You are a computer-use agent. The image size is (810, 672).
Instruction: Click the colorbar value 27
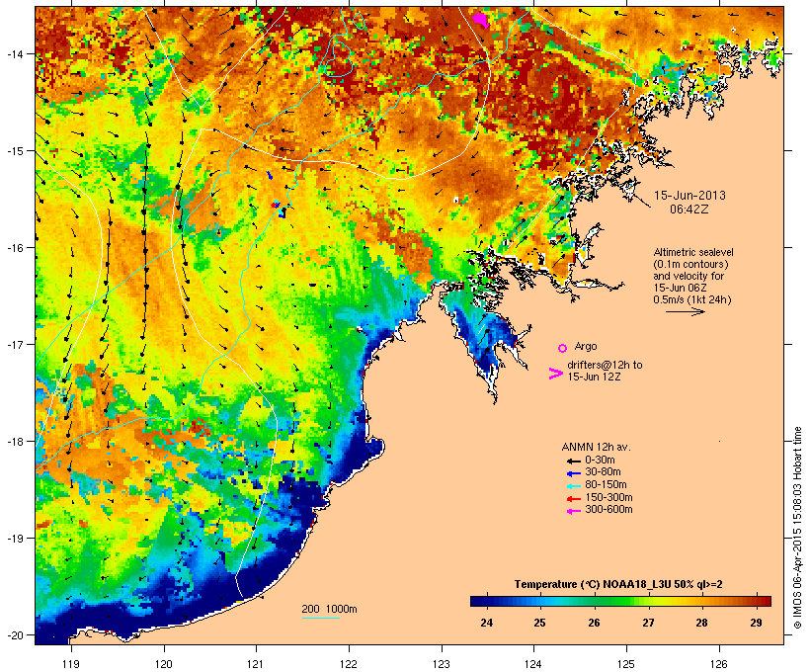click(648, 623)
